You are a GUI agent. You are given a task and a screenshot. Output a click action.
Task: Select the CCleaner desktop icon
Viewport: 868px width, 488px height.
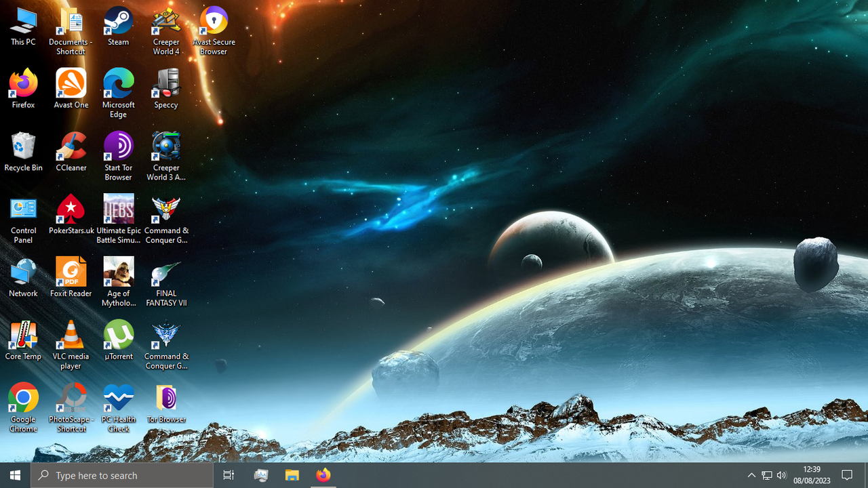tap(71, 152)
